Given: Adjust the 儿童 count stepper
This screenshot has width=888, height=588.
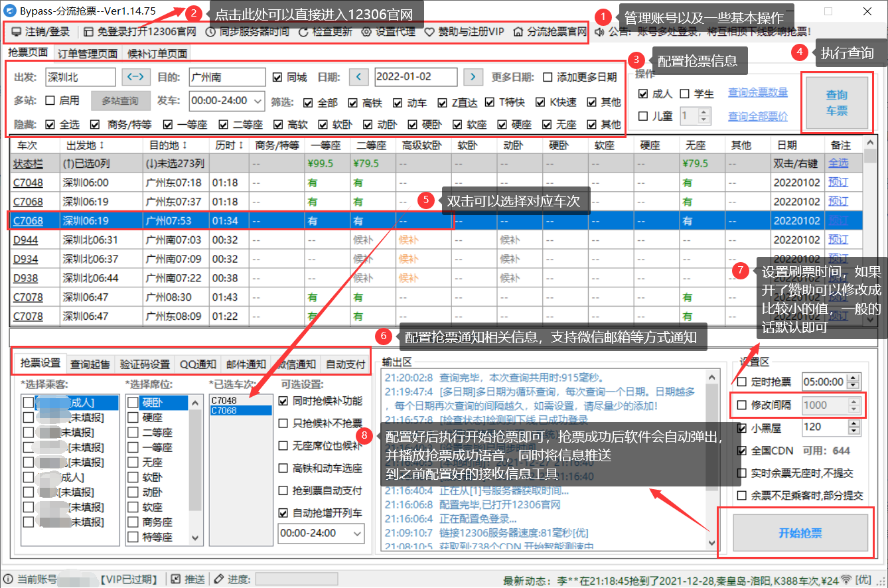Looking at the screenshot, I should [704, 116].
